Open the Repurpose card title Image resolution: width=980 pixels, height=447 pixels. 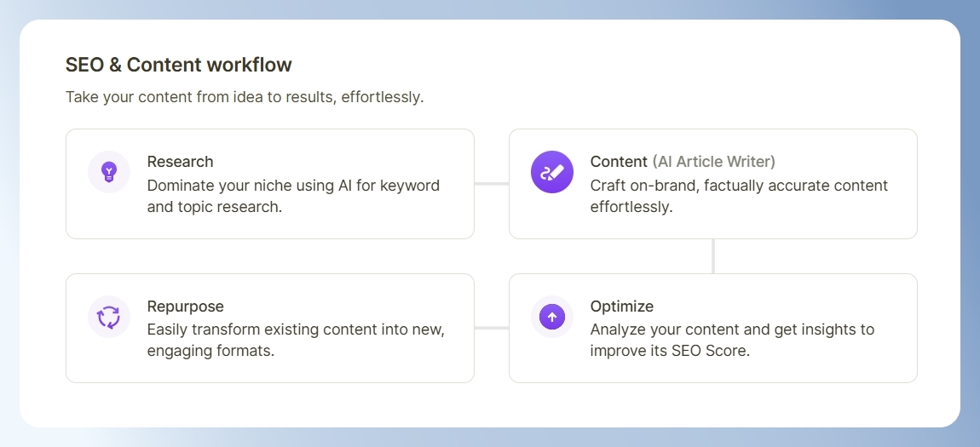click(185, 307)
